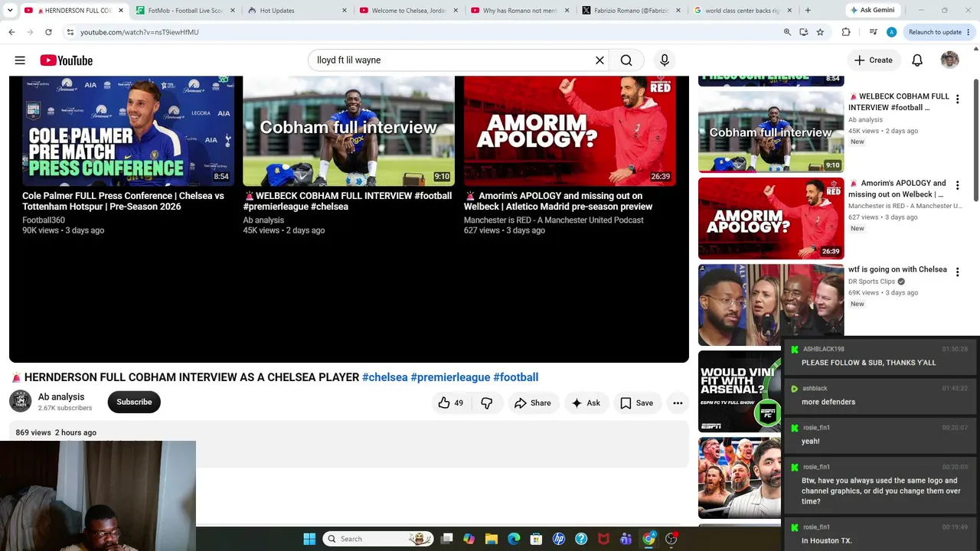
Task: Save the video to a playlist
Action: (637, 403)
